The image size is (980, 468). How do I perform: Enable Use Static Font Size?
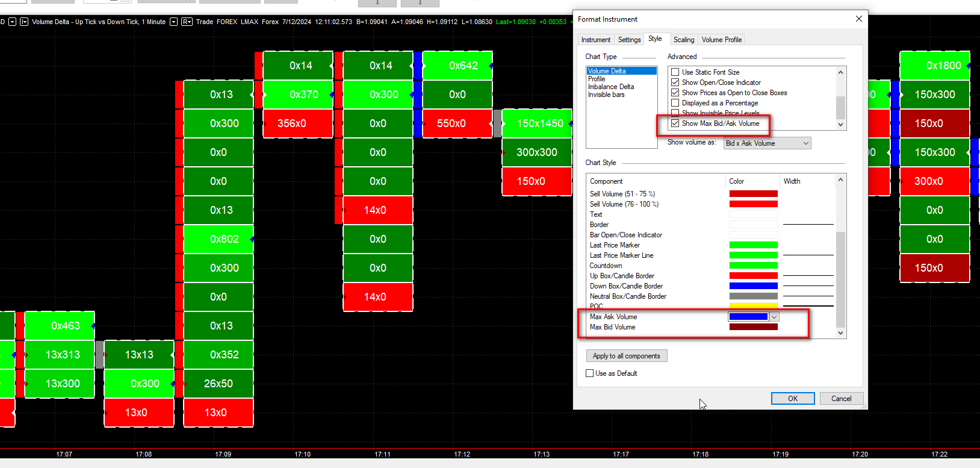pyautogui.click(x=675, y=72)
